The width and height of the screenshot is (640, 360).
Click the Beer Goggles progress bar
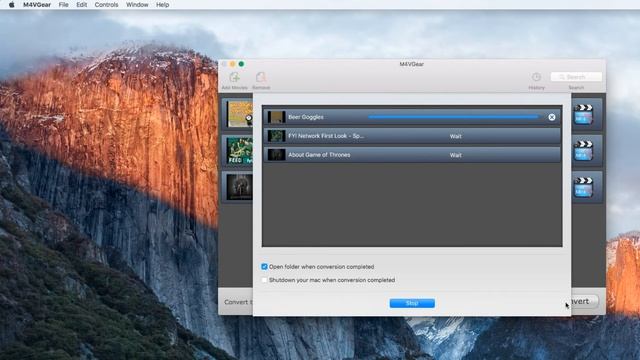tap(453, 117)
